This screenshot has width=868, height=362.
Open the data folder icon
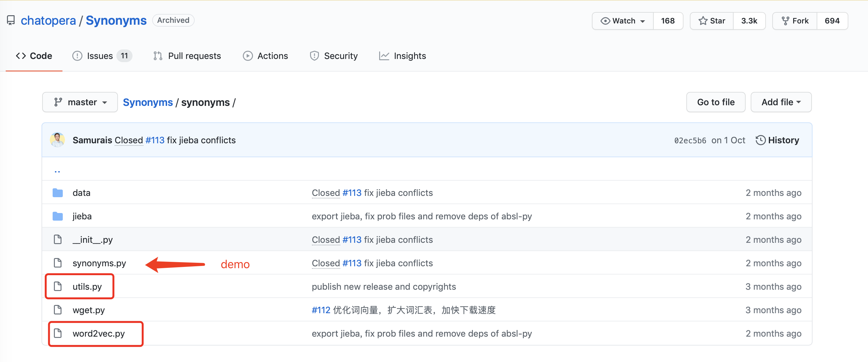(x=58, y=192)
